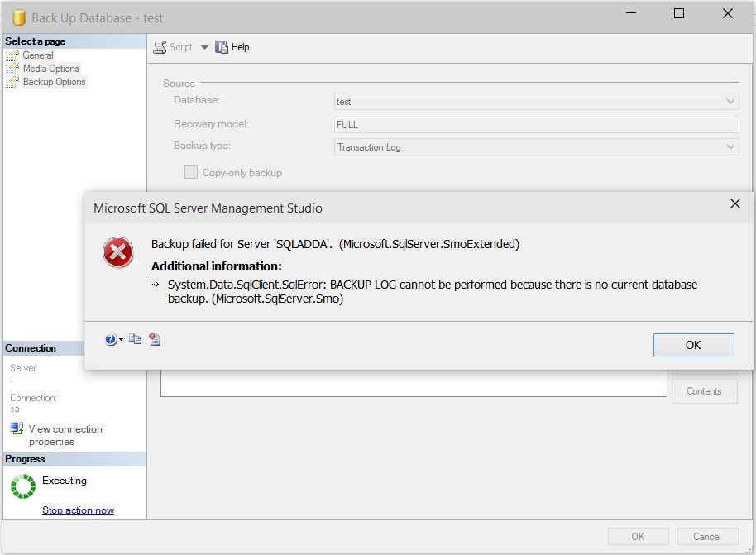Copy the error message text icon
The width and height of the screenshot is (756, 555).
(x=136, y=339)
